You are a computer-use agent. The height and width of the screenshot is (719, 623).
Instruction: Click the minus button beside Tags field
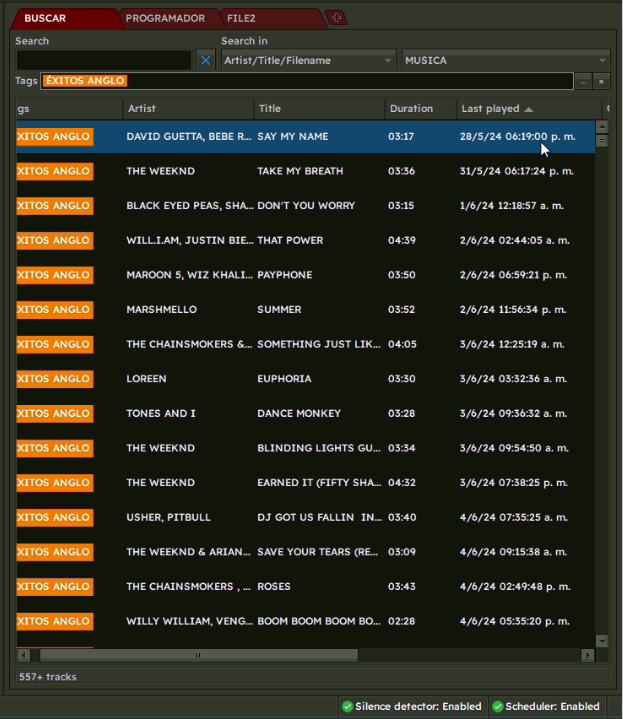coord(583,82)
